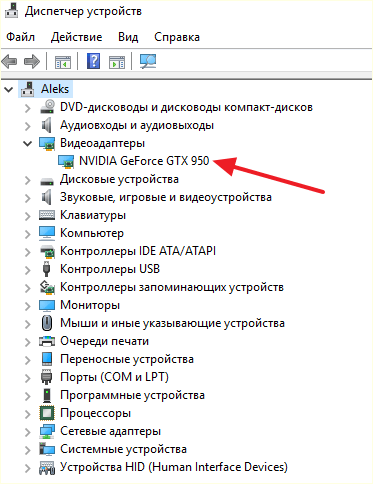
Task: Select Мыши и иные указывающие устройства label
Action: 172,323
